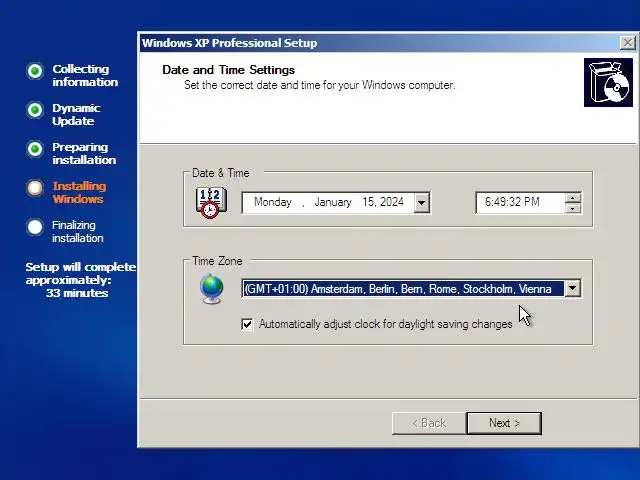Open the Time Zone dropdown arrow

[x=572, y=289]
